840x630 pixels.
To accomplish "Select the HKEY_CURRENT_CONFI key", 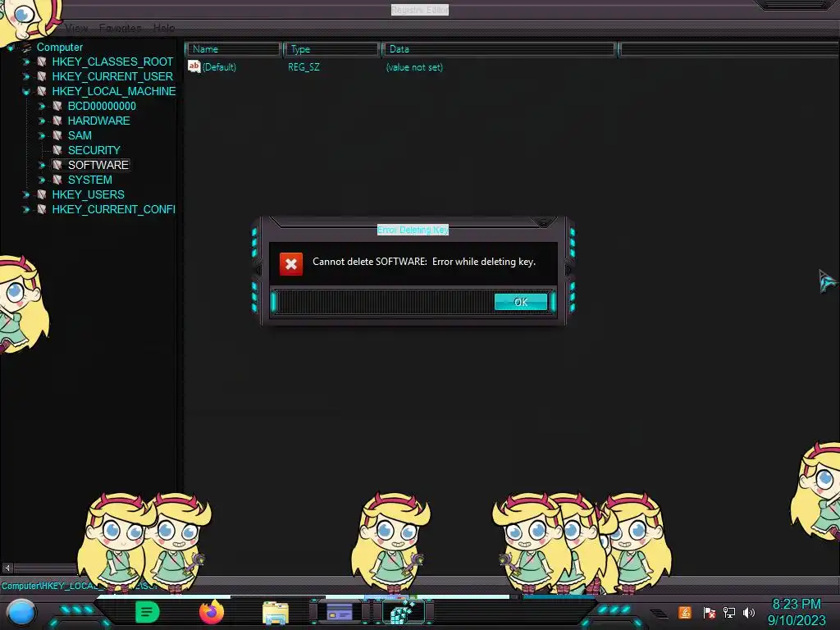I will pos(113,209).
